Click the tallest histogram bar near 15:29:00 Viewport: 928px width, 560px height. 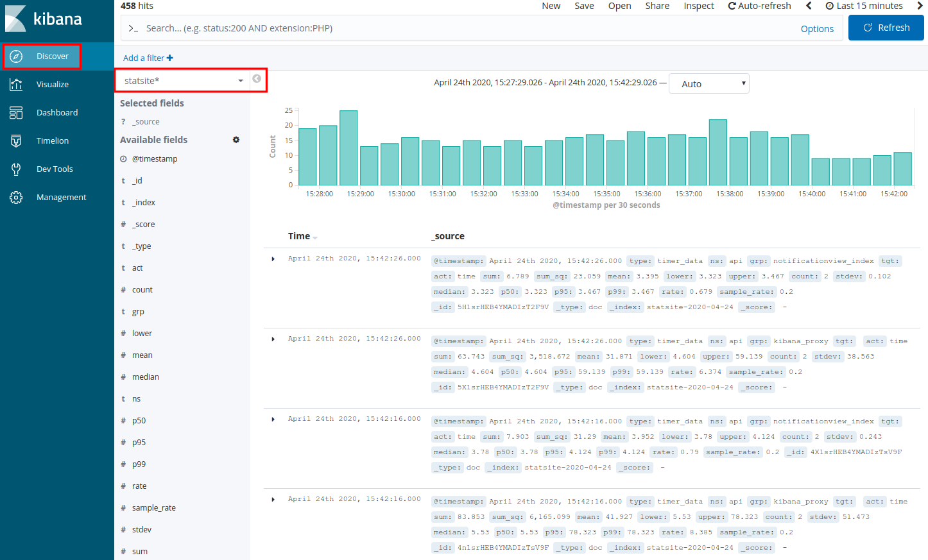click(x=348, y=148)
